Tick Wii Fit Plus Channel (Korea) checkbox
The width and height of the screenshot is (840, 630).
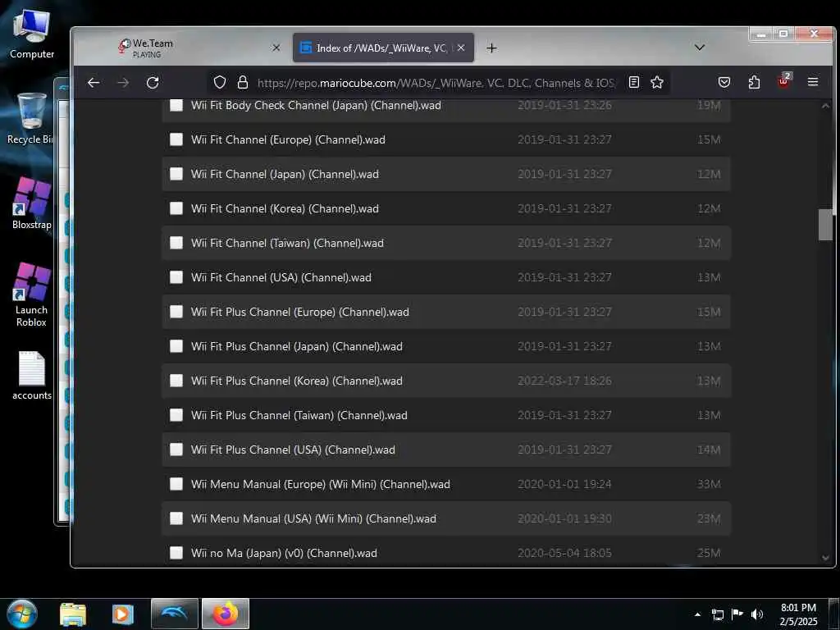[176, 381]
